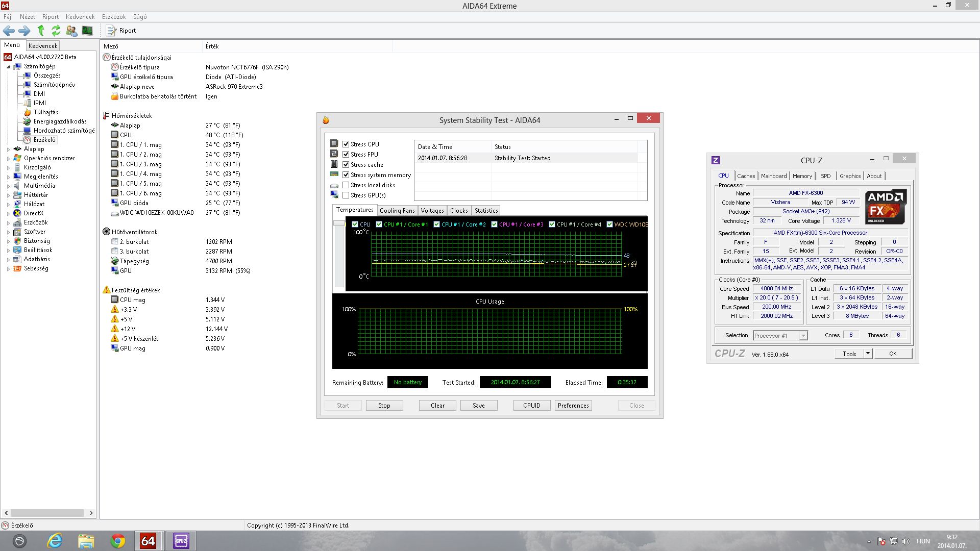
Task: Open the user management toolbar icon
Action: [71, 31]
